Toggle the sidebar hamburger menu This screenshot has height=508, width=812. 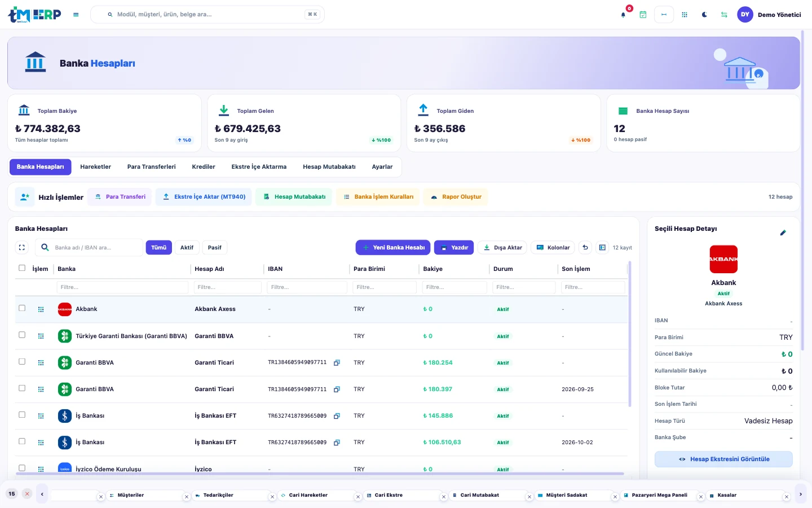click(x=76, y=15)
